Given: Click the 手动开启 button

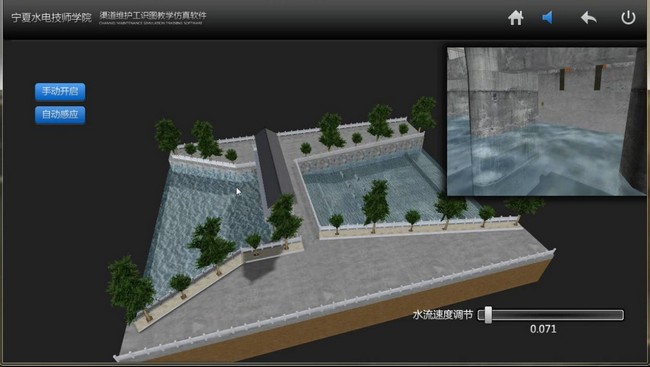Looking at the screenshot, I should pos(60,92).
